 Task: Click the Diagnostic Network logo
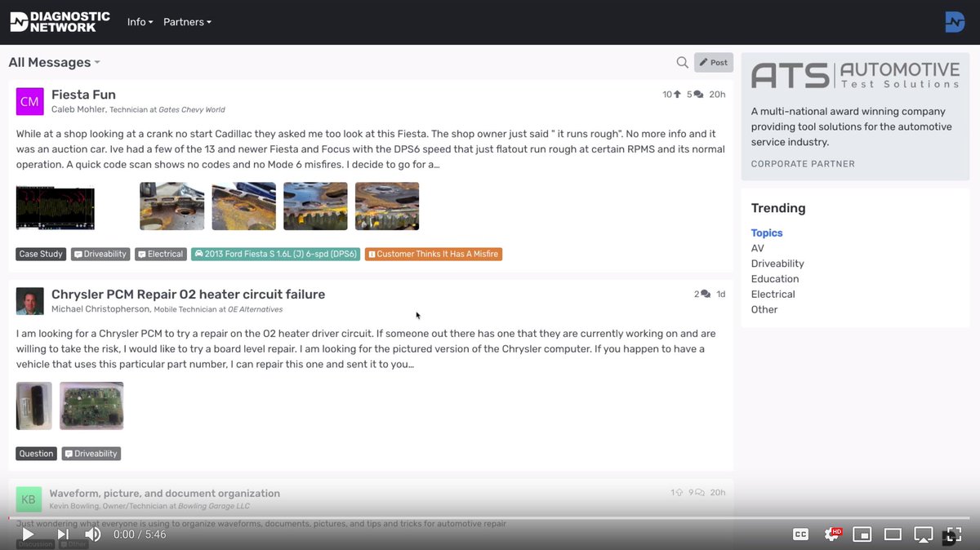click(x=60, y=21)
